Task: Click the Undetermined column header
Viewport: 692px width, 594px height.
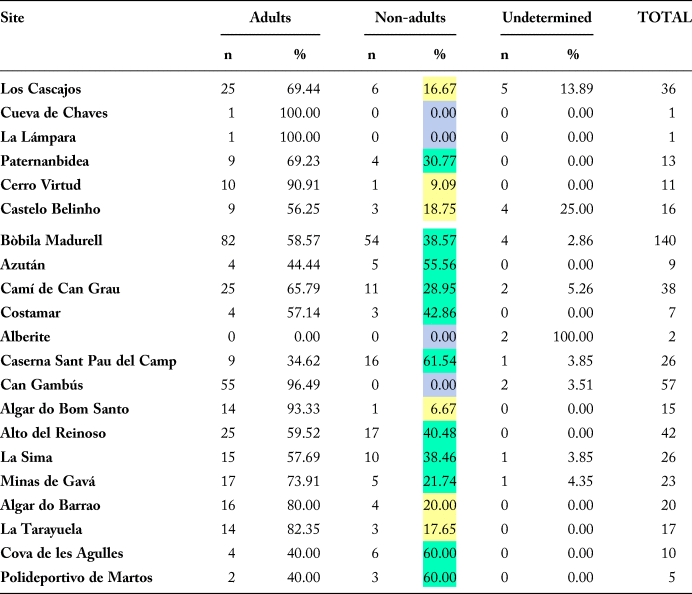Action: (x=547, y=18)
